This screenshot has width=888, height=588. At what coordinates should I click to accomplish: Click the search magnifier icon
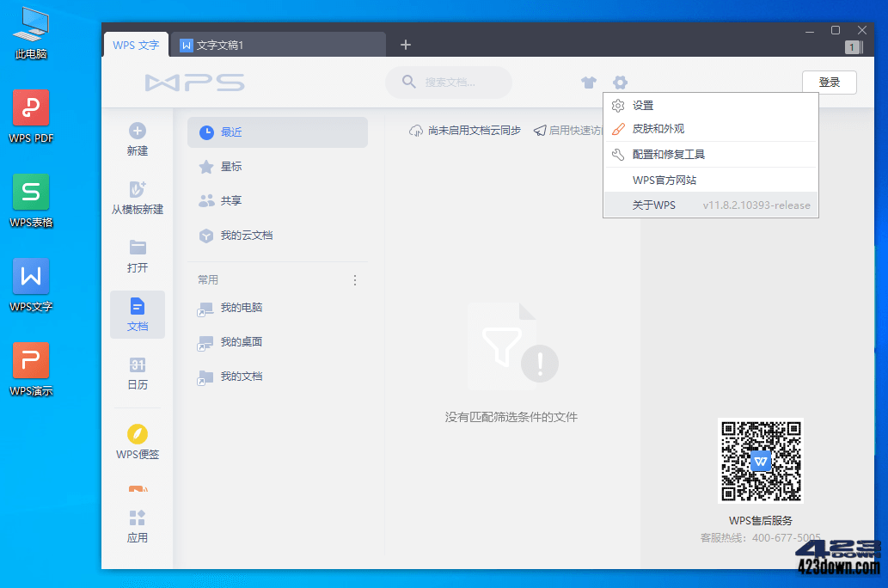pyautogui.click(x=408, y=82)
